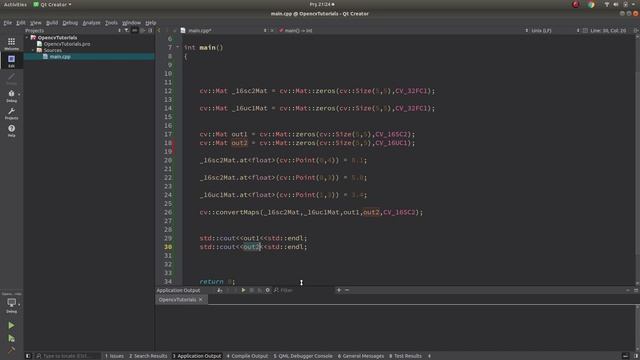Click the Type to locate search field

click(67, 356)
